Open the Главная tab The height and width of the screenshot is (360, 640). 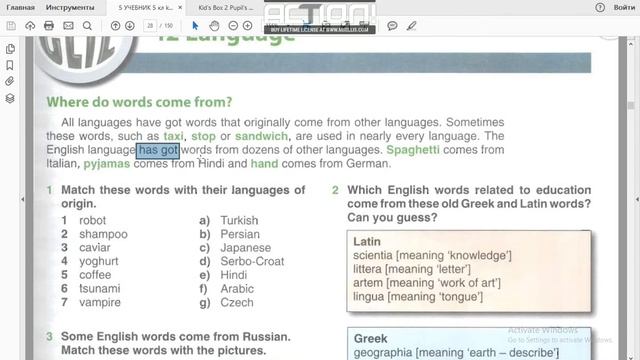(20, 7)
